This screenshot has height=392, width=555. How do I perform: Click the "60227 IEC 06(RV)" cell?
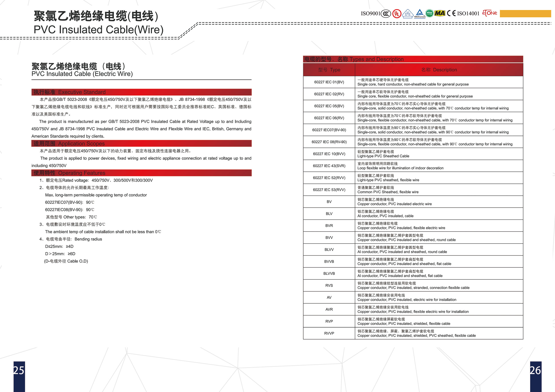coord(329,118)
